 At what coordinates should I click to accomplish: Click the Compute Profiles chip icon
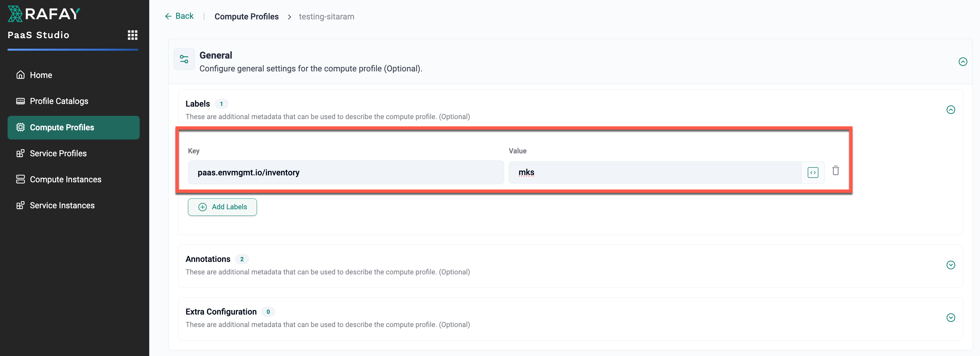(x=21, y=127)
